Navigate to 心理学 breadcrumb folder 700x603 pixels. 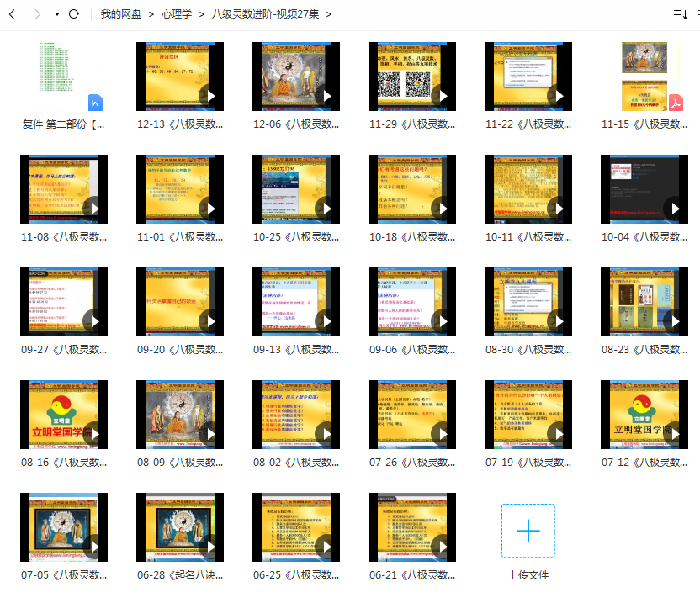click(x=177, y=14)
